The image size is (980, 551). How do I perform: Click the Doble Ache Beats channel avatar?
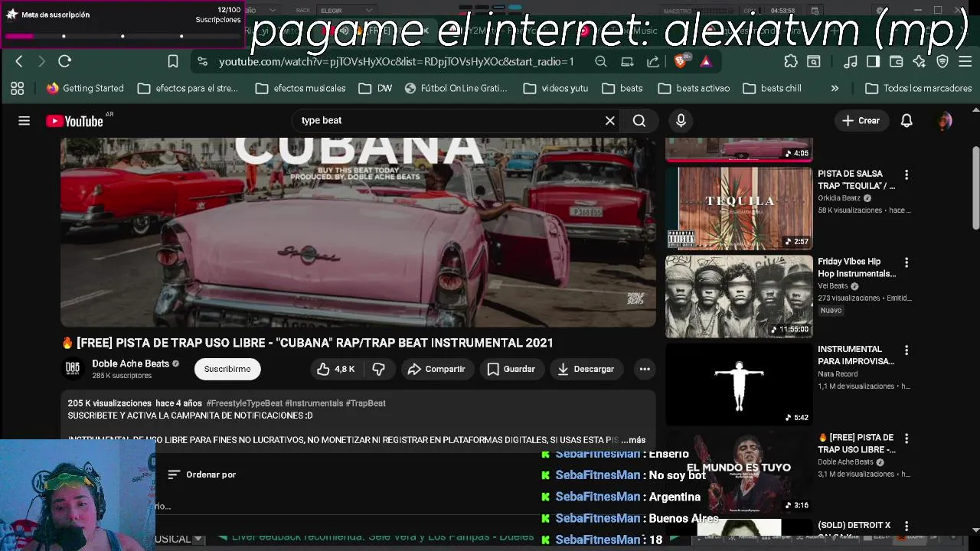73,369
